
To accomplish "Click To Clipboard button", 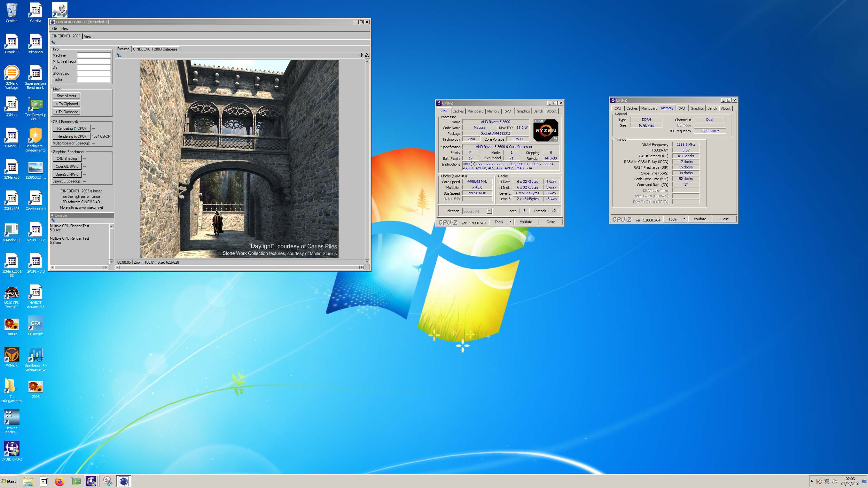I will (66, 104).
